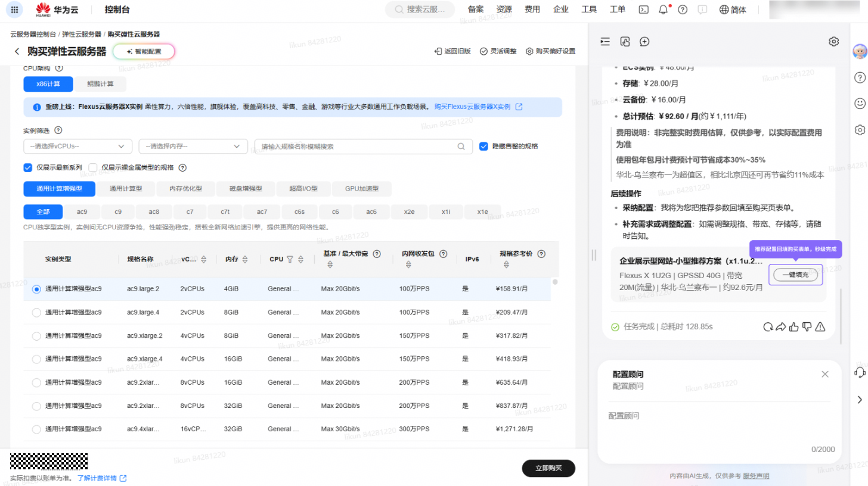Open the smiley feedback icon in right sidebar
Screen dimensions: 868x486
860,103
